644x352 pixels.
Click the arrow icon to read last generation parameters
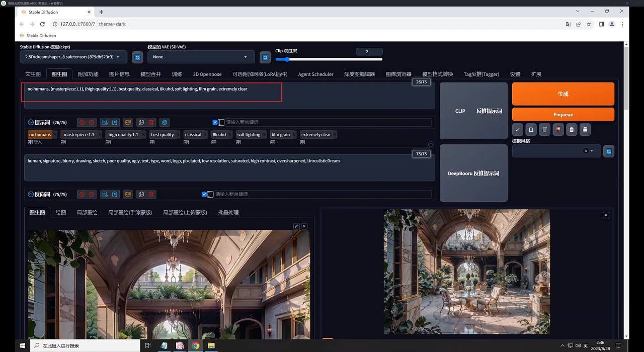coord(517,130)
